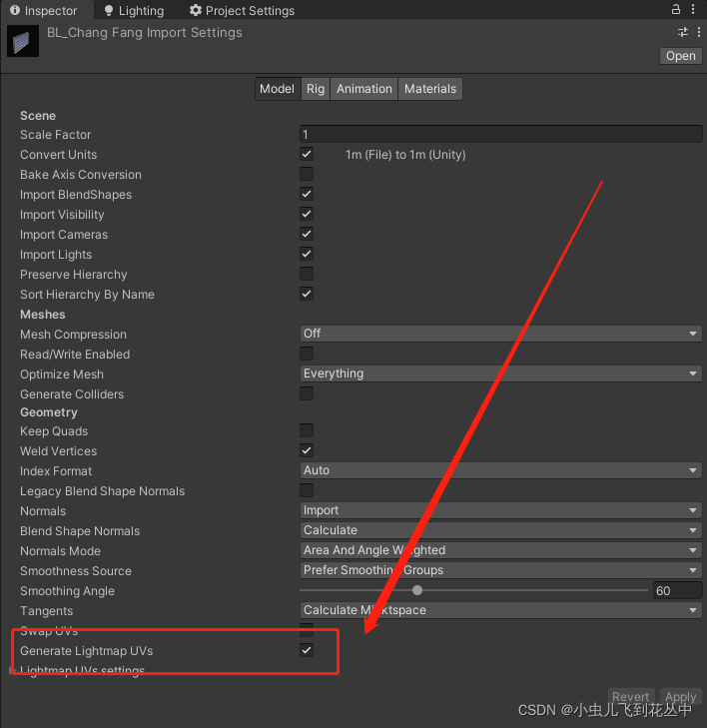Open the three-dot menu beside the preset icon
The image size is (707, 728).
point(699,32)
